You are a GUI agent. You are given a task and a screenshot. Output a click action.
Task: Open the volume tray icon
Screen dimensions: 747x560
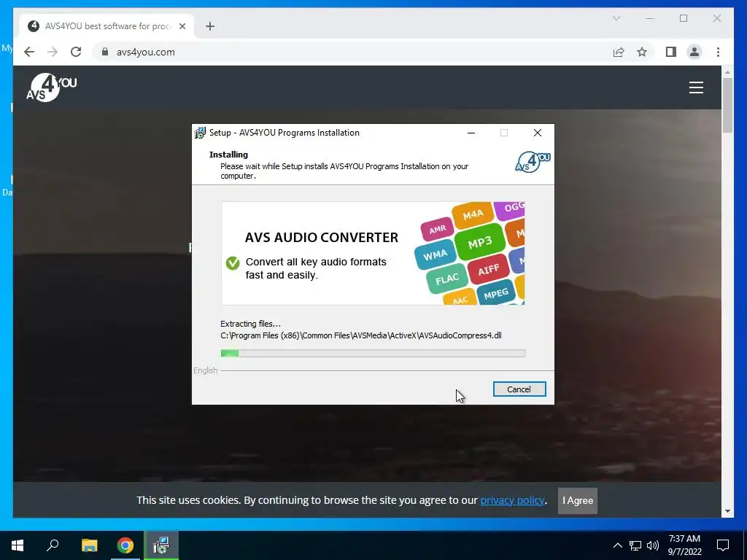coord(653,545)
